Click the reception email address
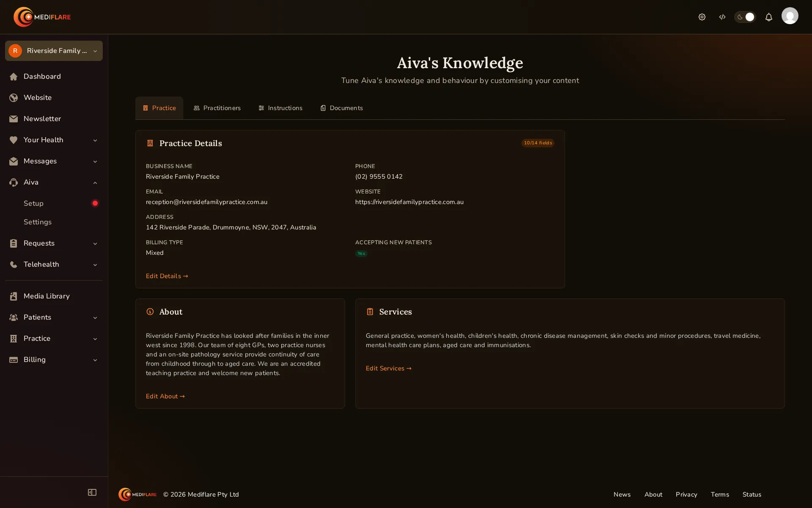Viewport: 812px width, 508px height. [x=206, y=202]
